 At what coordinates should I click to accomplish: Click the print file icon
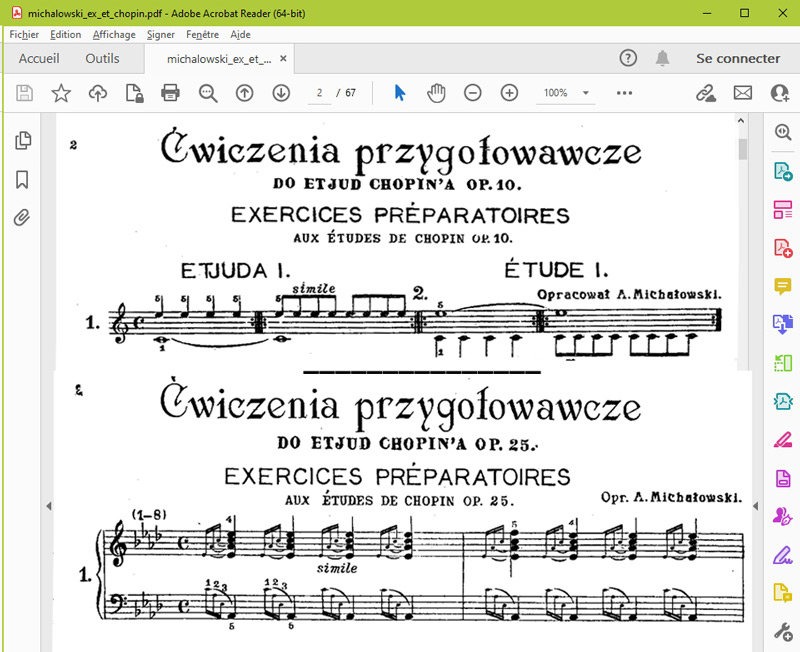[x=171, y=93]
